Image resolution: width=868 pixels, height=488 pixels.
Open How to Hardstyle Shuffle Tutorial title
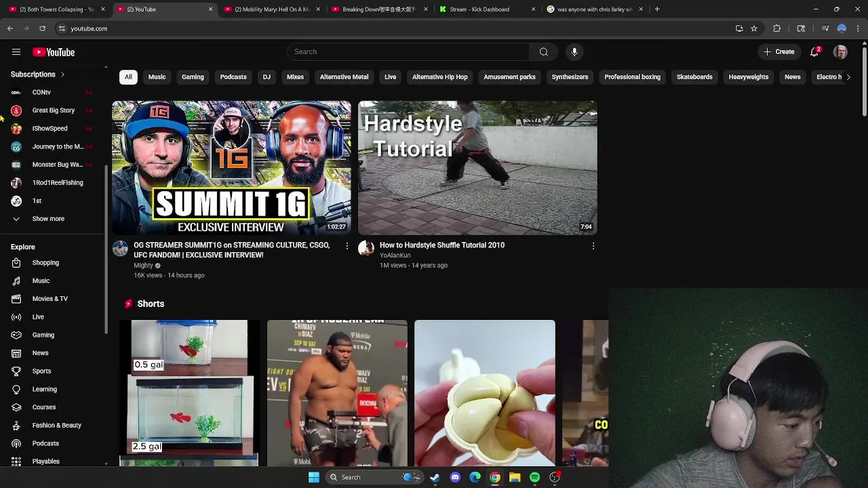(x=442, y=245)
